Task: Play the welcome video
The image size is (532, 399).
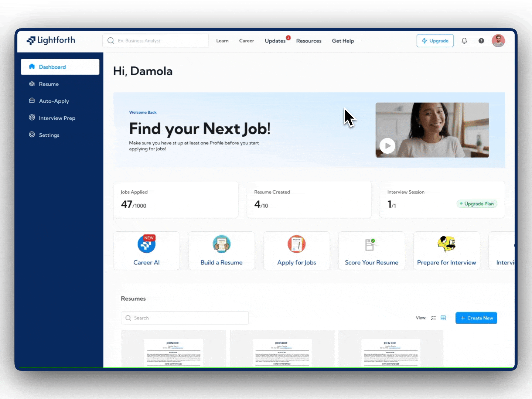Action: point(387,146)
